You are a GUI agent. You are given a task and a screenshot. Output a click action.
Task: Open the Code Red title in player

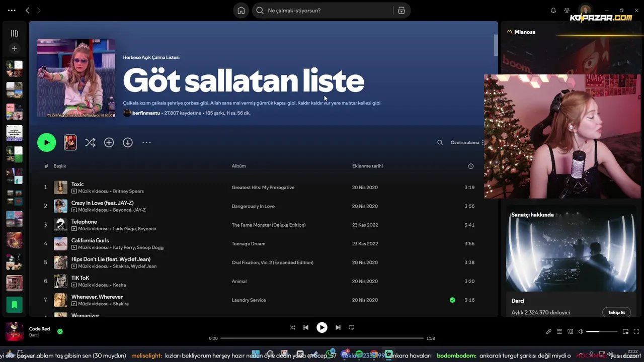coord(39,329)
